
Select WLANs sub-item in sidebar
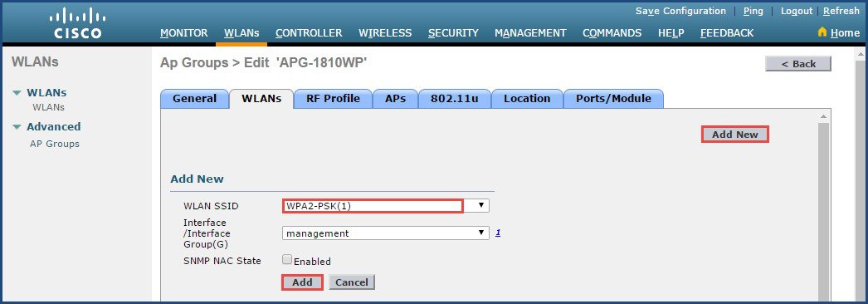point(48,107)
